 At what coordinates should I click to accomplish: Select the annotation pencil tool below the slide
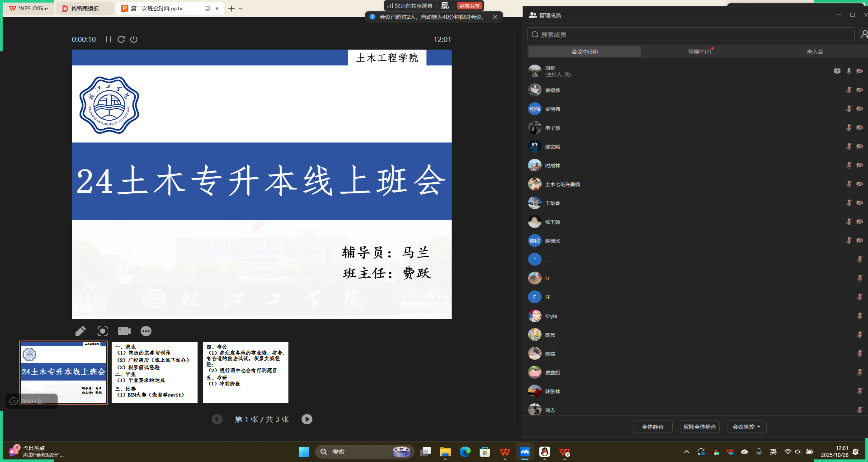click(81, 331)
